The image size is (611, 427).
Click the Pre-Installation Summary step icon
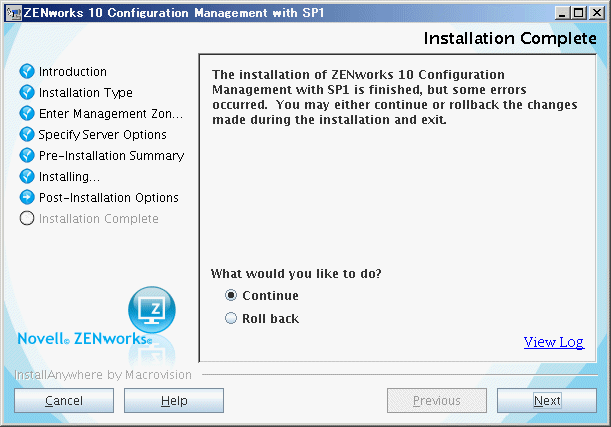point(27,155)
